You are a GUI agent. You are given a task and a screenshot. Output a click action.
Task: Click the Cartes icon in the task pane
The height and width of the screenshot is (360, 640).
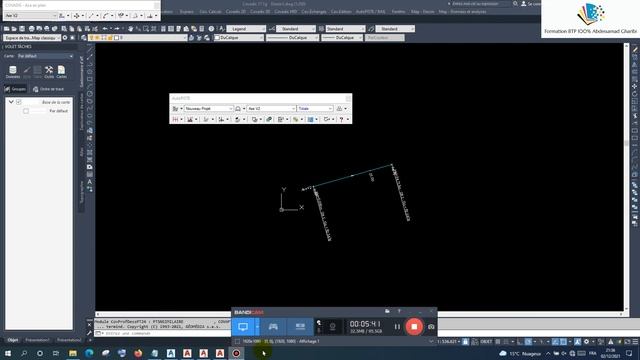(x=61, y=71)
